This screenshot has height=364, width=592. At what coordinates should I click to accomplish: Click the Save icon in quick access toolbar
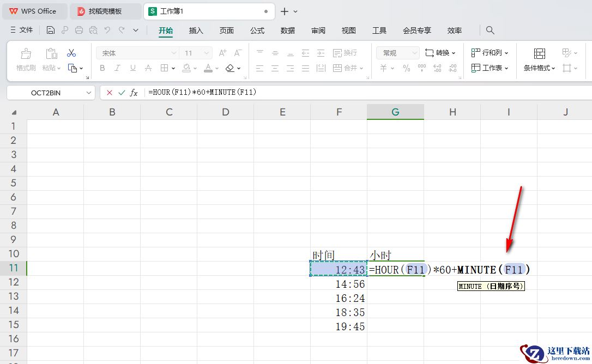pos(51,30)
